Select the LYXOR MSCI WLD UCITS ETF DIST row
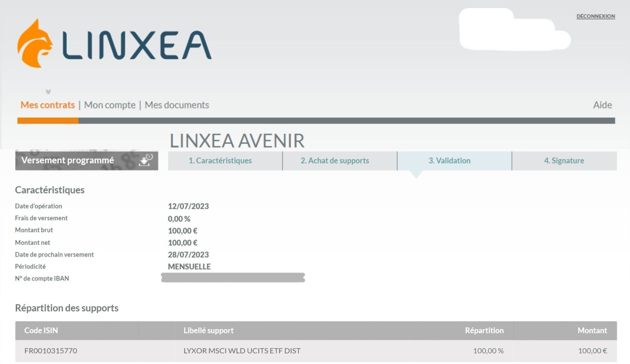 point(242,350)
